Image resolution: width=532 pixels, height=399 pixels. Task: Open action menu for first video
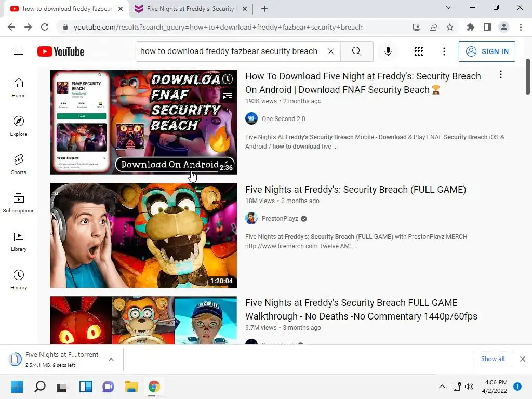coord(501,75)
